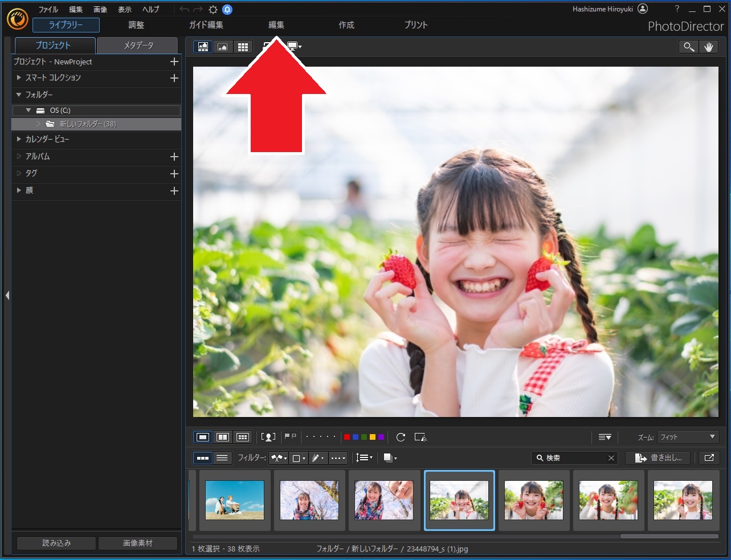The width and height of the screenshot is (731, 560).
Task: Toggle compare two photos view
Action: [223, 437]
